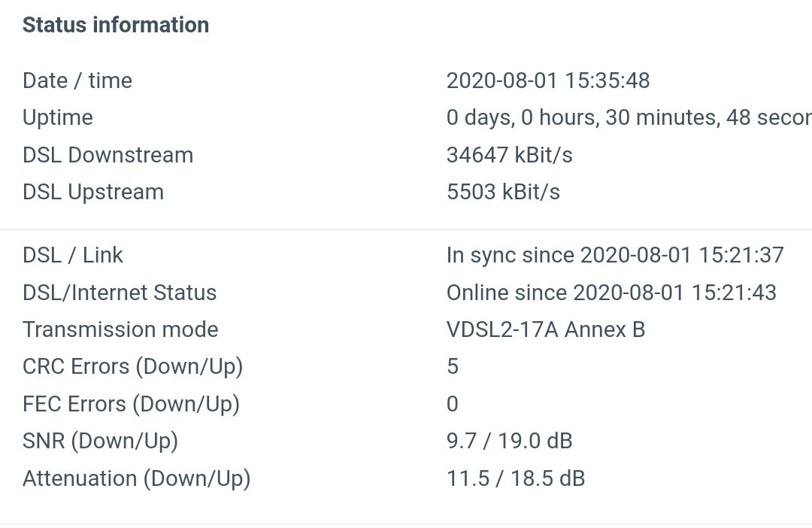
Task: Select the DSL Downstream label
Action: (108, 156)
